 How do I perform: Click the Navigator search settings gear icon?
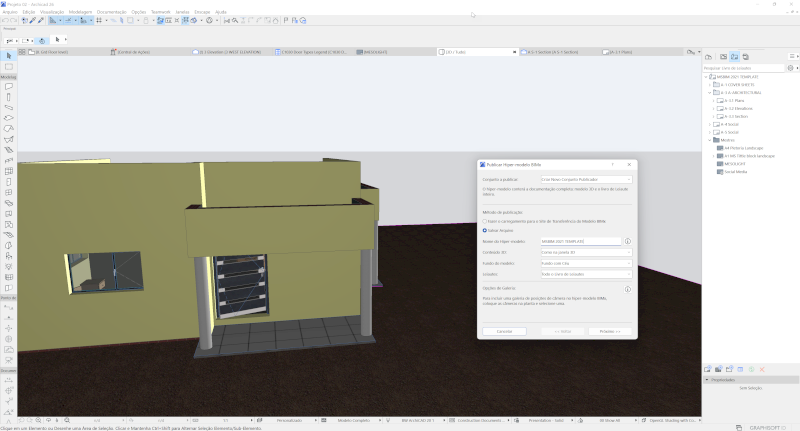[791, 67]
